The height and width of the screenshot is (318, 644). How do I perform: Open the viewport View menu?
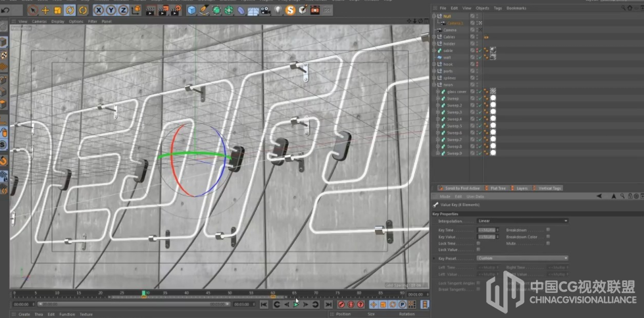pyautogui.click(x=23, y=21)
